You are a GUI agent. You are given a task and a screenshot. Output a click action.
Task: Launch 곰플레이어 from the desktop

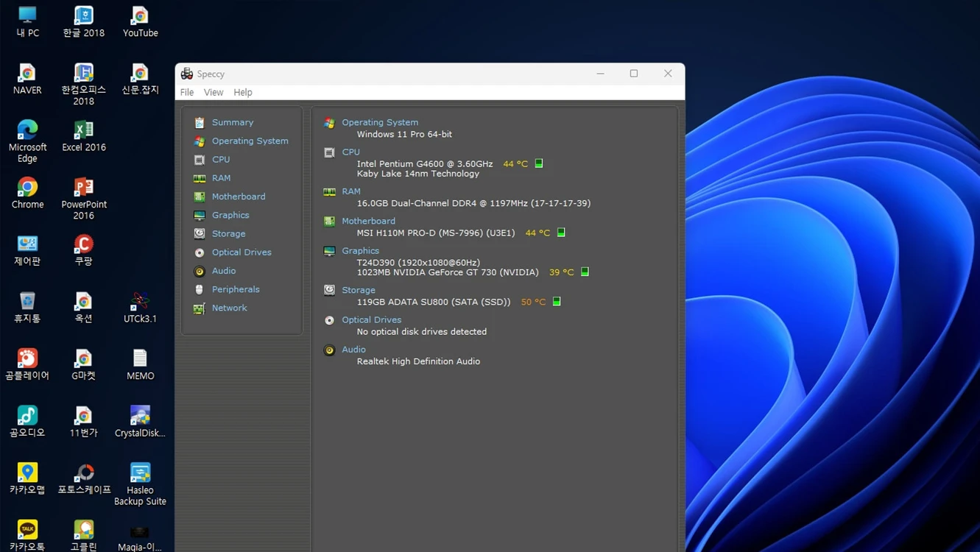[x=27, y=364]
